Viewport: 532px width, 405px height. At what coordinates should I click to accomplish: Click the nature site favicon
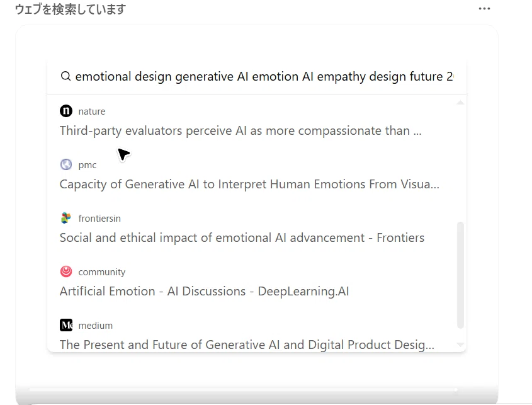point(66,111)
